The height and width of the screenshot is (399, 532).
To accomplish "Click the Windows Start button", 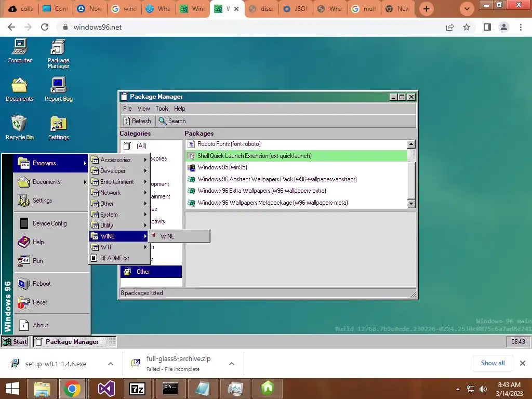I will pyautogui.click(x=12, y=389).
